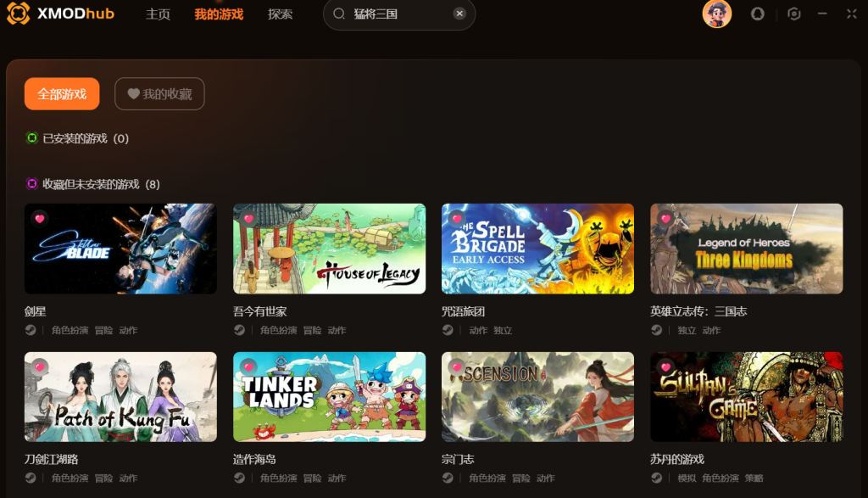
Task: Toggle favorite heart on House of Legacy
Action: [x=248, y=219]
